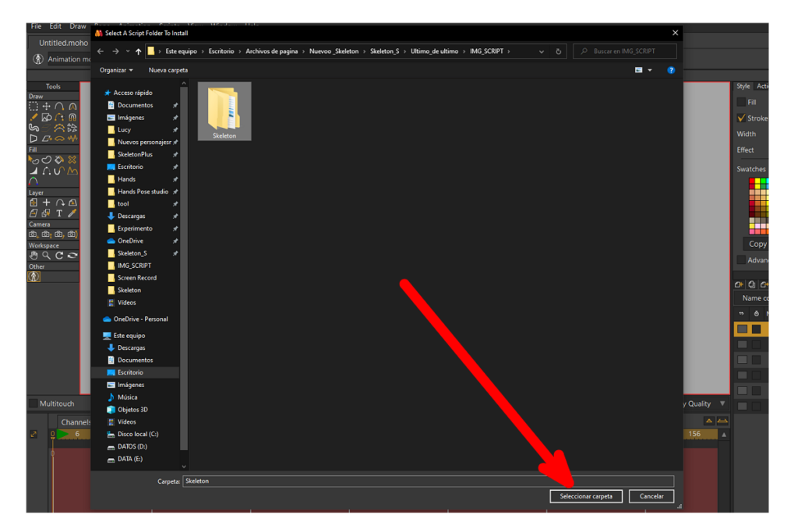Toggle the Multitouch checkbox
This screenshot has height=532, width=798.
click(33, 403)
